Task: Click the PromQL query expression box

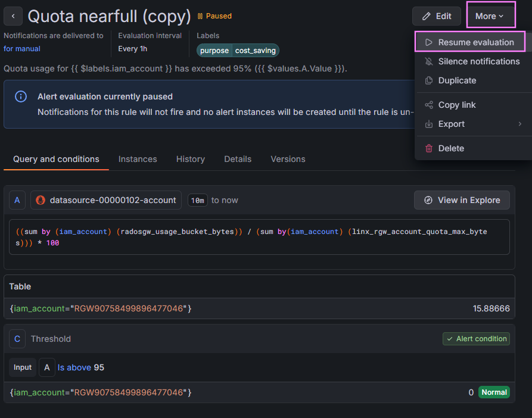Action: point(259,237)
